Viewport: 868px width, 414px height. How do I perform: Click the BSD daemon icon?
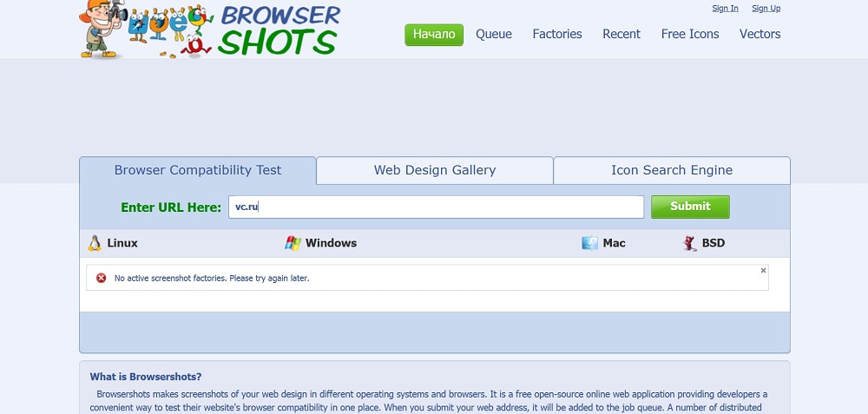tap(689, 243)
